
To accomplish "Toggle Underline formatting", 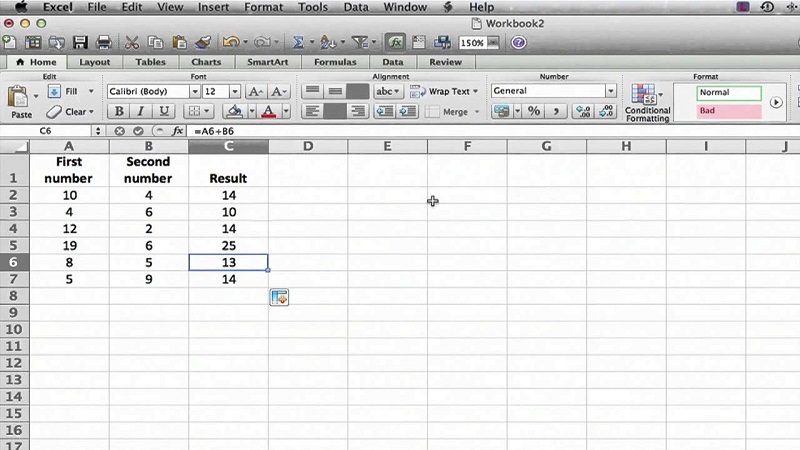I will coord(163,111).
